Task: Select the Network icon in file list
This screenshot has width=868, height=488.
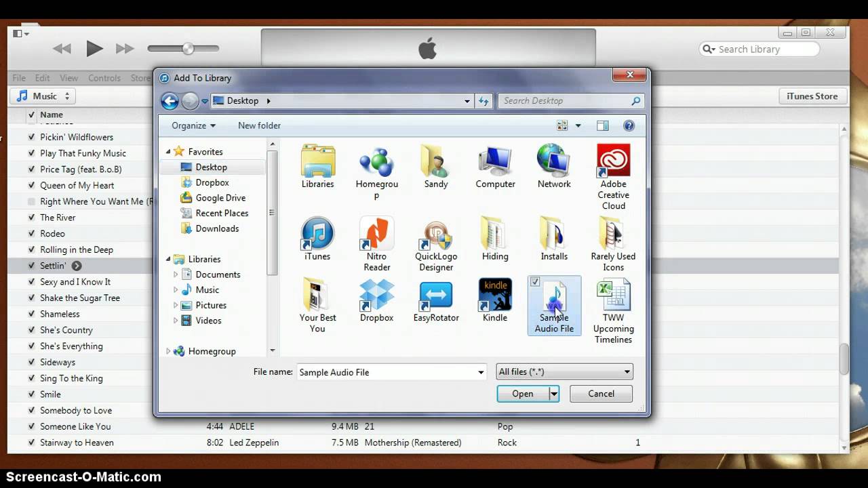Action: 554,167
